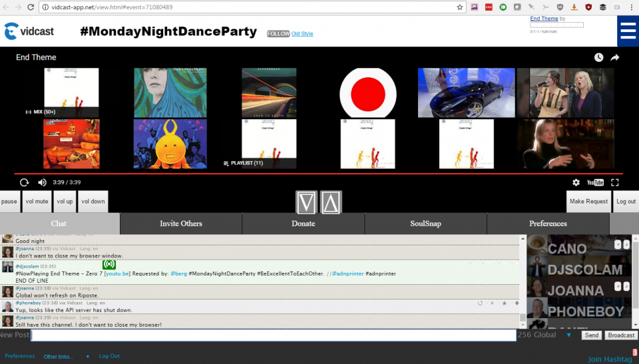Click the up triangle arrow button
The height and width of the screenshot is (364, 639).
pos(331,202)
